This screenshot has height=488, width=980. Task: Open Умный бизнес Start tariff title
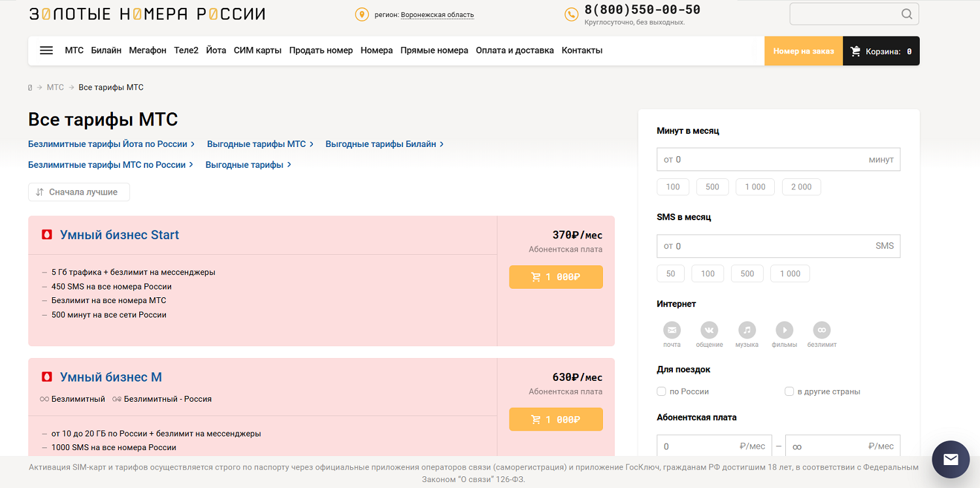[x=120, y=235]
